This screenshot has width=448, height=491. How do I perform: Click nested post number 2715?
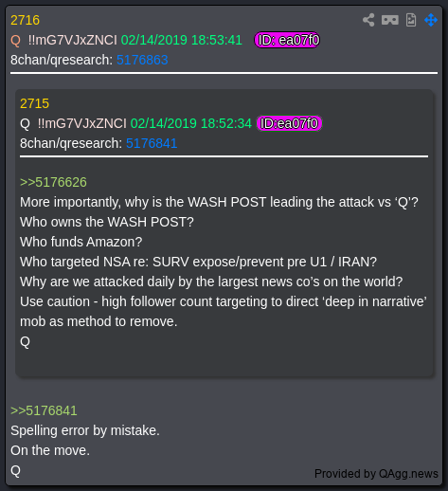click(34, 103)
